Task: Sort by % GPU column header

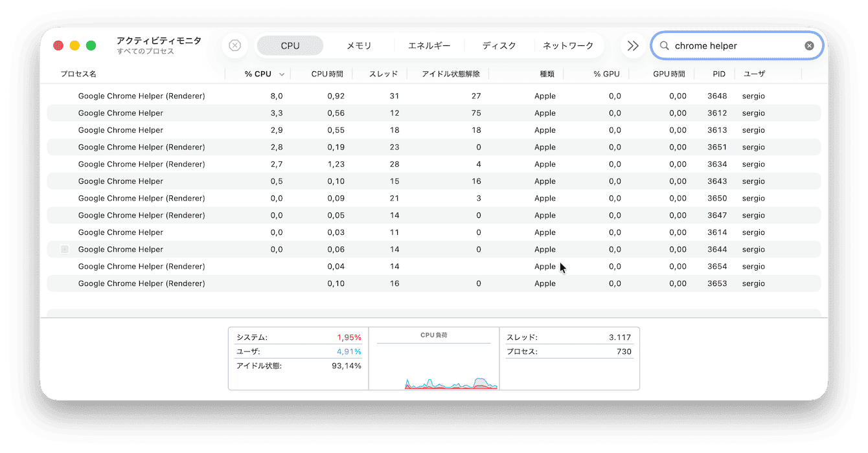Action: pos(606,74)
